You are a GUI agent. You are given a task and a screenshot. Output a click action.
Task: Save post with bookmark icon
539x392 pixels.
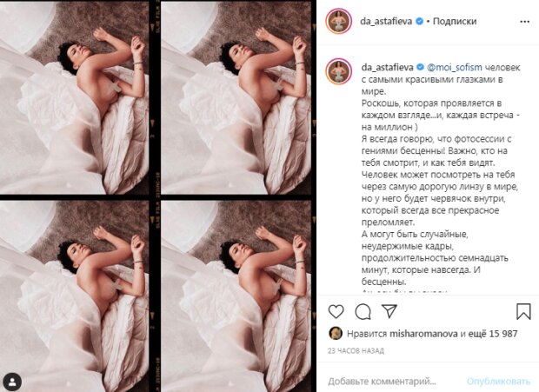click(523, 312)
